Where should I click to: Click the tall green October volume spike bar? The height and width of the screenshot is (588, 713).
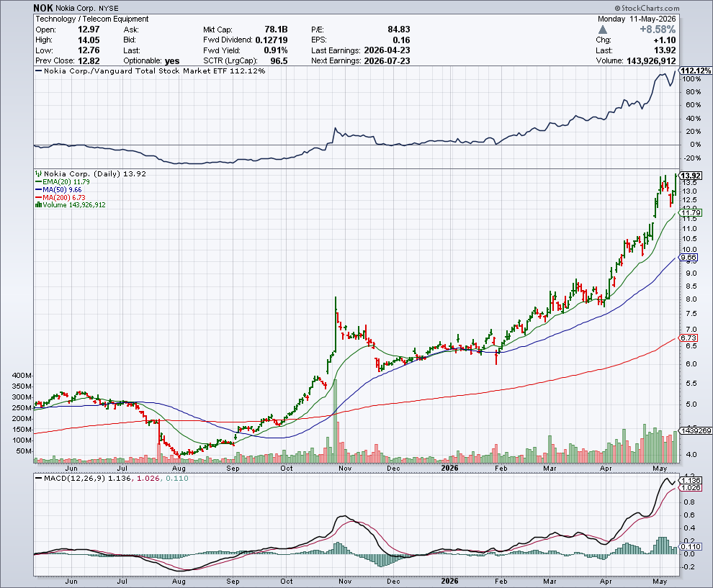coord(336,421)
